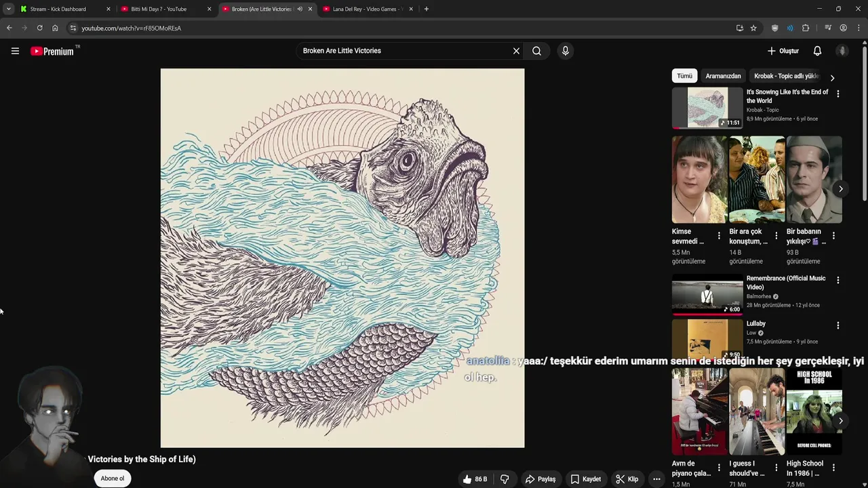The height and width of the screenshot is (488, 868).
Task: Go back to the previous page
Action: pos(9,28)
